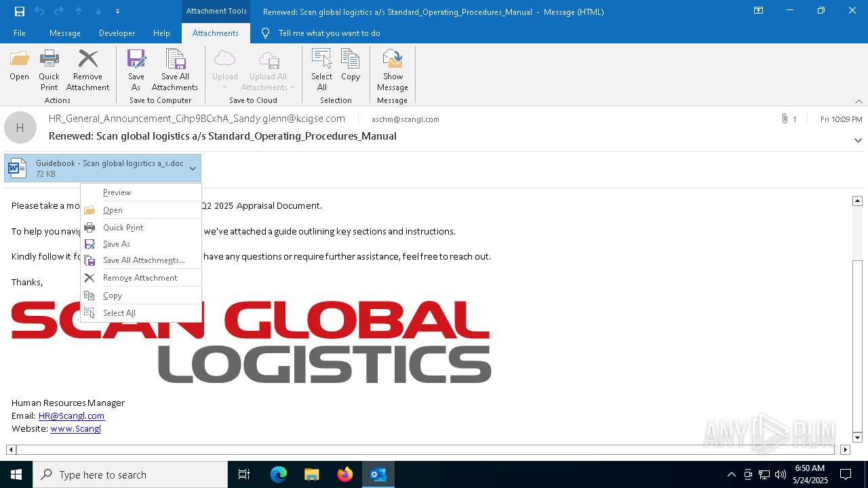Click the Scan Global Logistics logo image
Image resolution: width=868 pixels, height=488 pixels.
251,342
